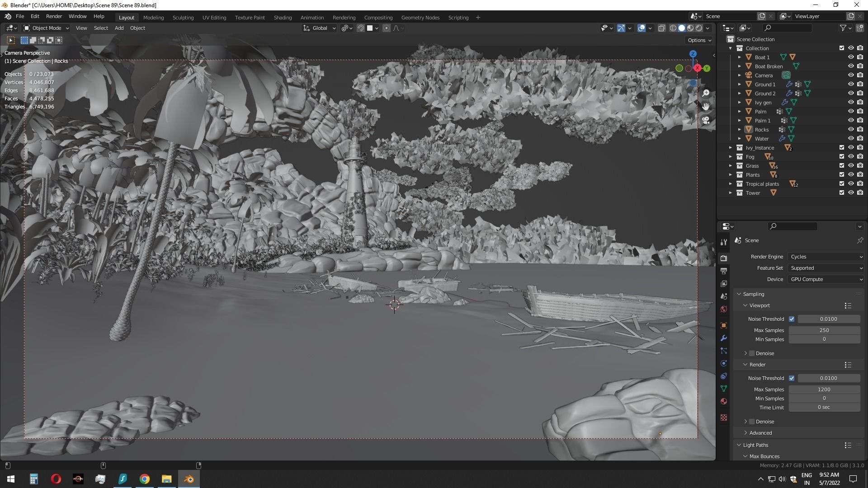
Task: Toggle the camera view gizmo
Action: [706, 120]
